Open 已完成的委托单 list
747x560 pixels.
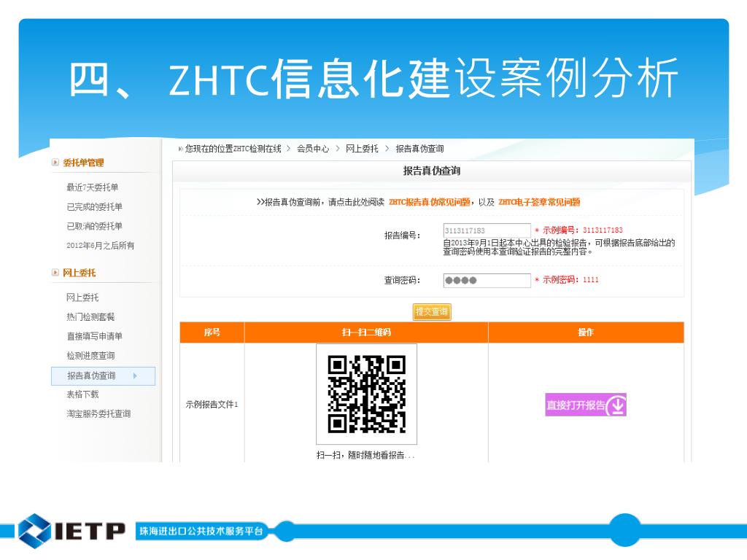click(x=94, y=206)
